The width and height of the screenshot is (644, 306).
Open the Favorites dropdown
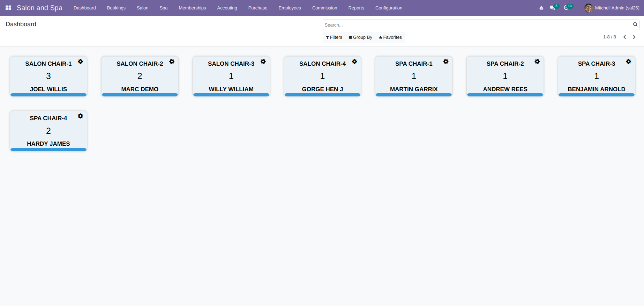coord(390,37)
